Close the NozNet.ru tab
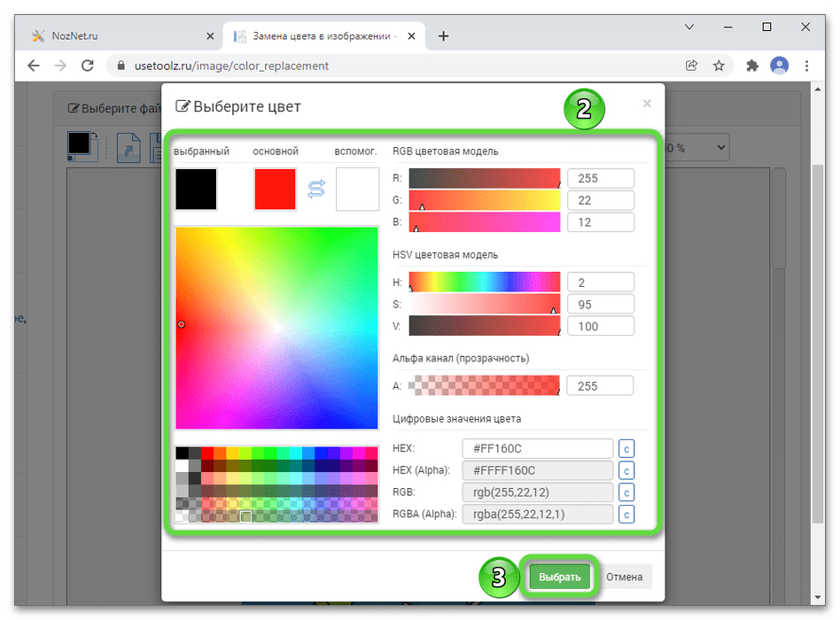The width and height of the screenshot is (840, 620). (x=210, y=36)
